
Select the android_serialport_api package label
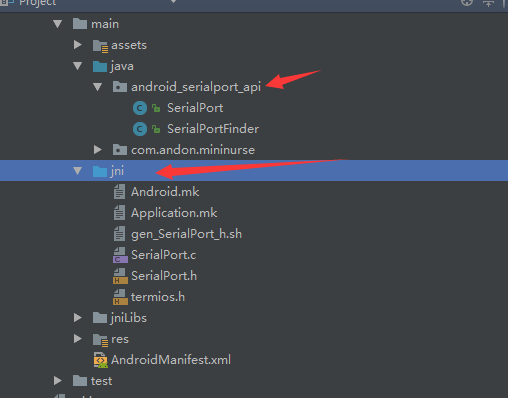pos(196,87)
